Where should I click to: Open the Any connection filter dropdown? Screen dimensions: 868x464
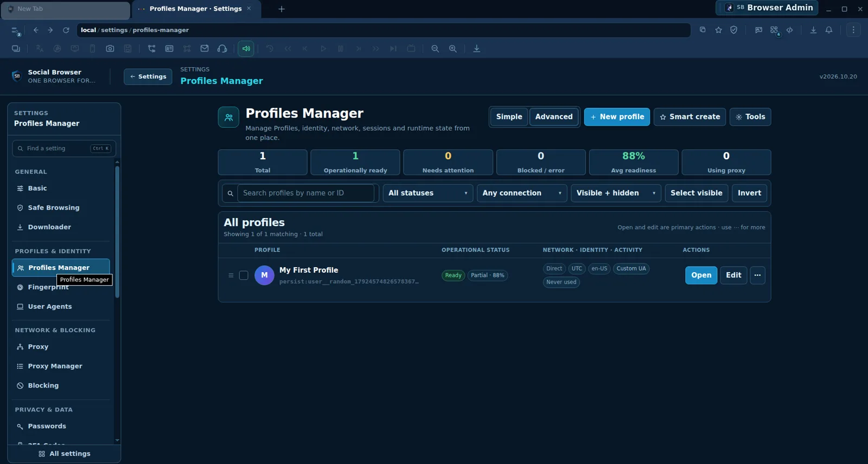[x=522, y=193]
